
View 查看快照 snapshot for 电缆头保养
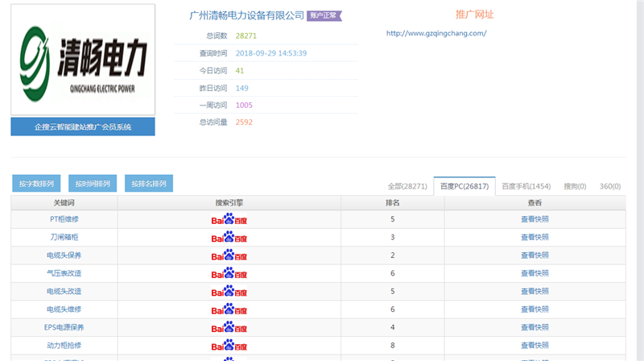[535, 255]
